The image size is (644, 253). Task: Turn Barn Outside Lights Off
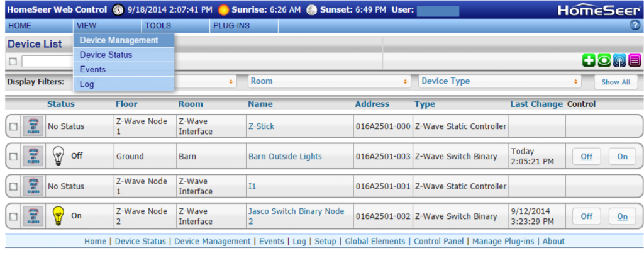587,157
